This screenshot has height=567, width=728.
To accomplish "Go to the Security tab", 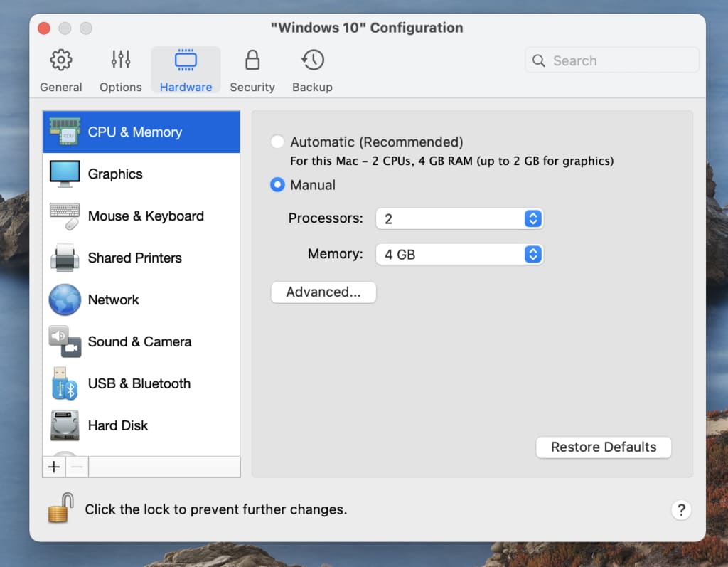I will 252,71.
